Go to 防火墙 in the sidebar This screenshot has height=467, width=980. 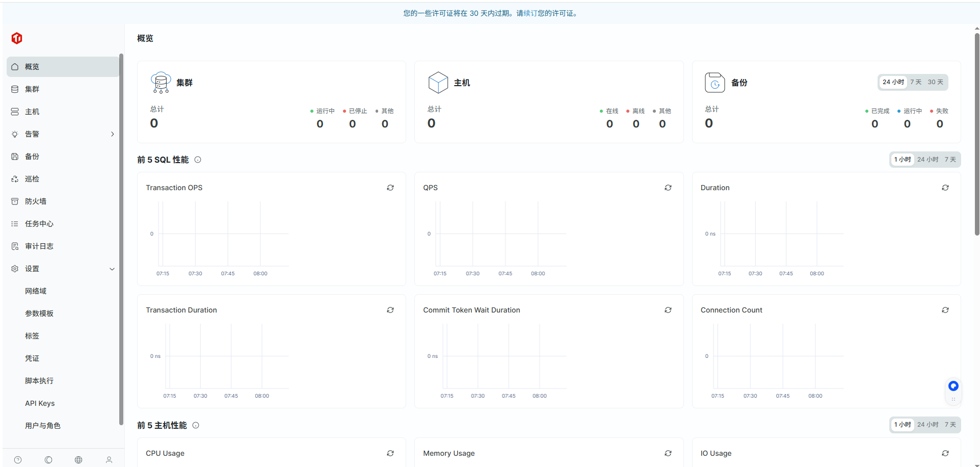(36, 201)
